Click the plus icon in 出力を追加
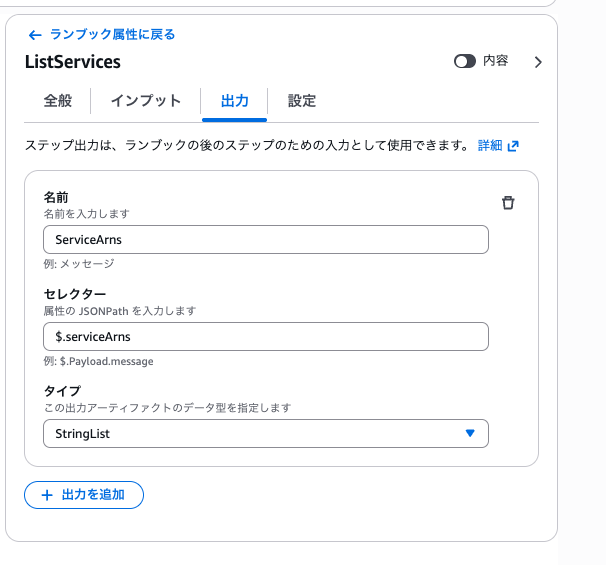606x565 pixels. [46, 495]
